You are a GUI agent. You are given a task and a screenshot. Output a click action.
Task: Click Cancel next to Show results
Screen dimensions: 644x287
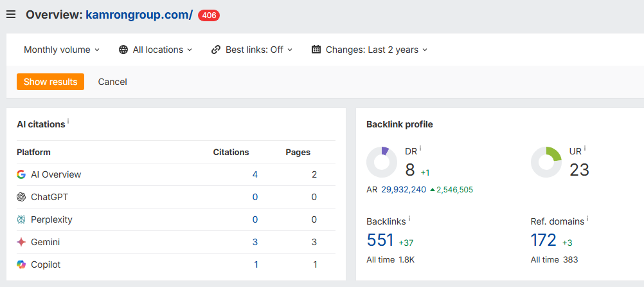tap(112, 82)
